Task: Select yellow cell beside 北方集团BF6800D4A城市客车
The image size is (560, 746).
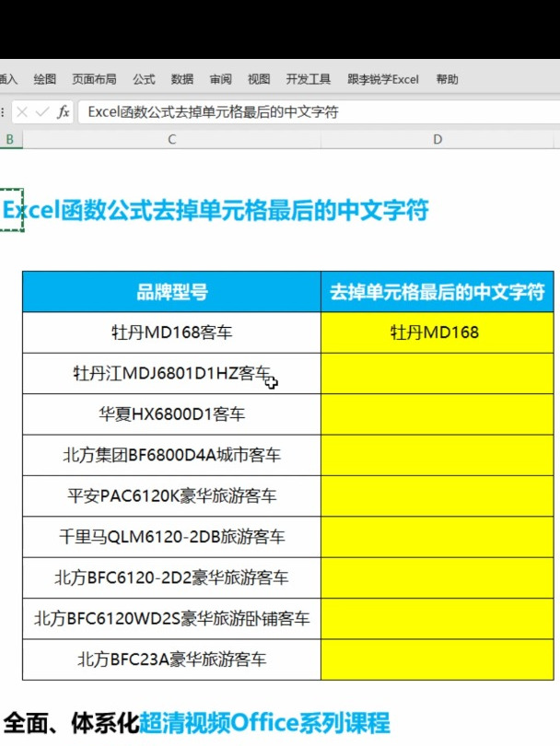Action: [437, 455]
